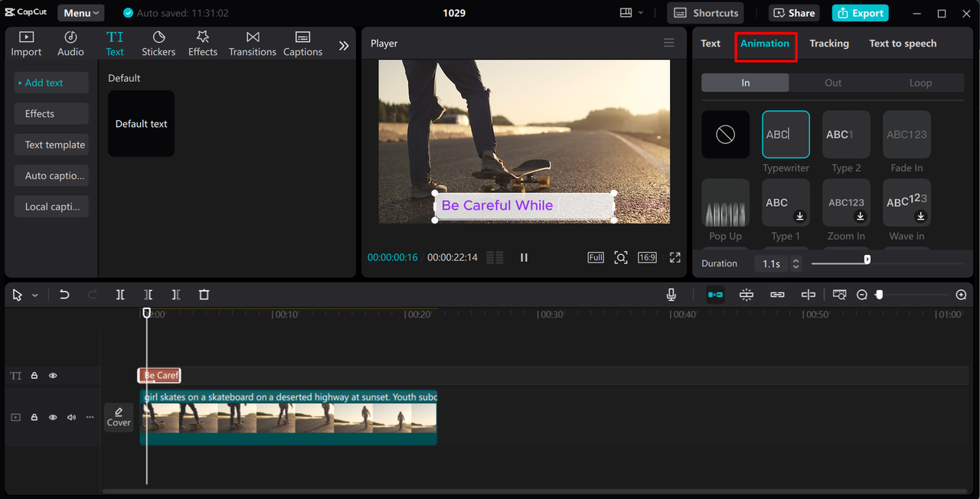Viewport: 980px width, 499px height.
Task: Select Effects in the text sidebar
Action: 51,114
